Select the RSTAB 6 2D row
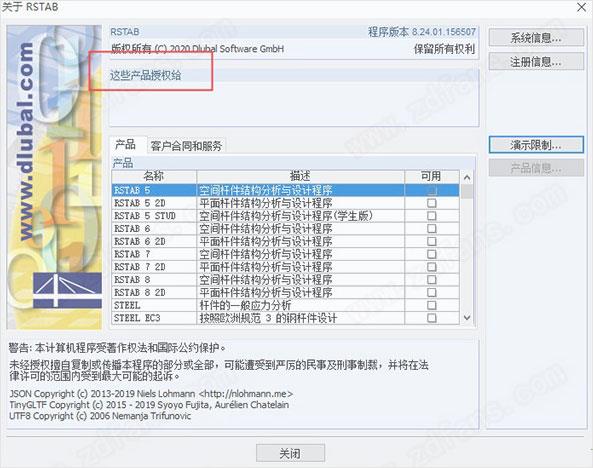This screenshot has height=468, width=593. 286,241
